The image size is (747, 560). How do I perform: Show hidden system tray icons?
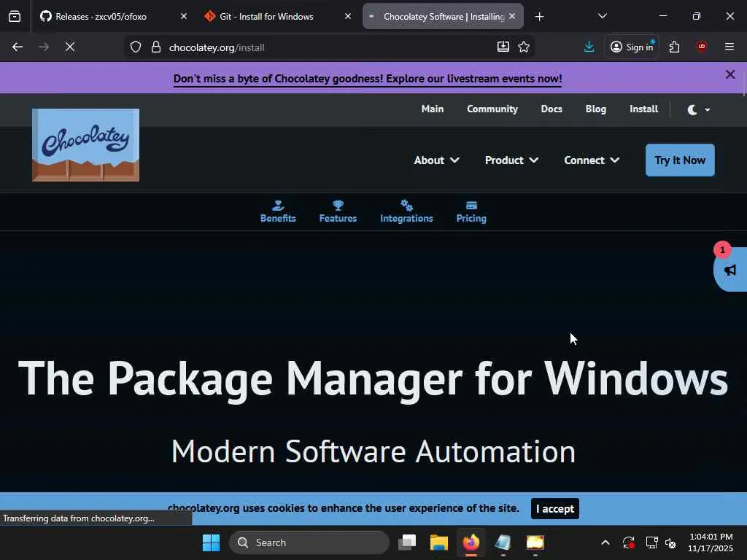point(605,542)
